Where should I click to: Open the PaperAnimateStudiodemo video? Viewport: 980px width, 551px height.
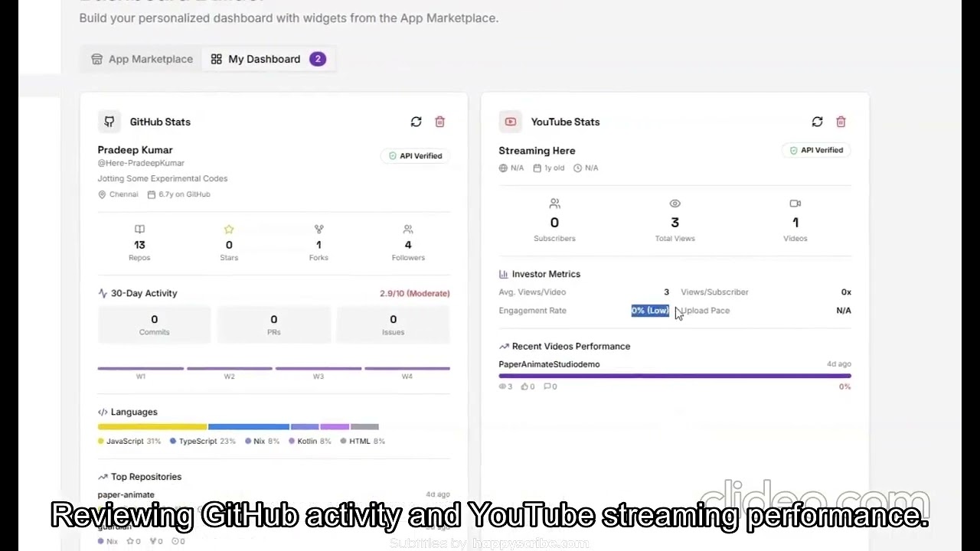tap(549, 364)
